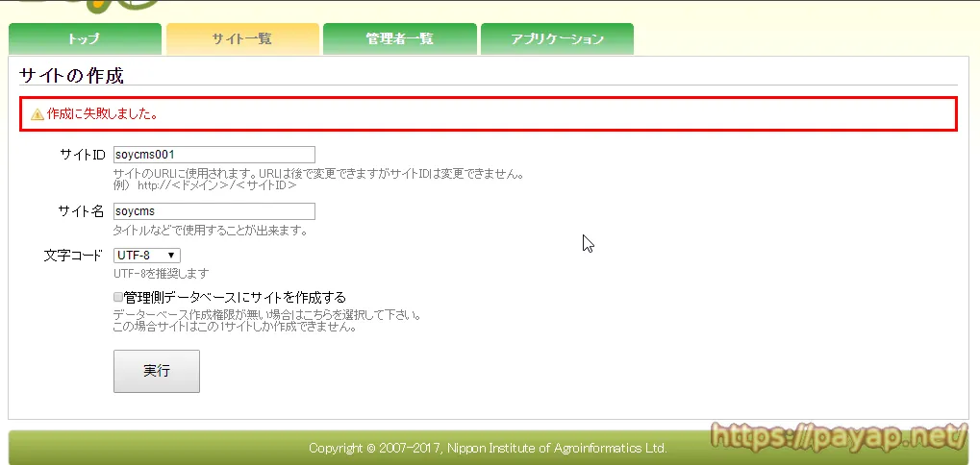Viewport: 980px width, 465px height.
Task: Switch to the サイト一覧 tab
Action: (242, 39)
